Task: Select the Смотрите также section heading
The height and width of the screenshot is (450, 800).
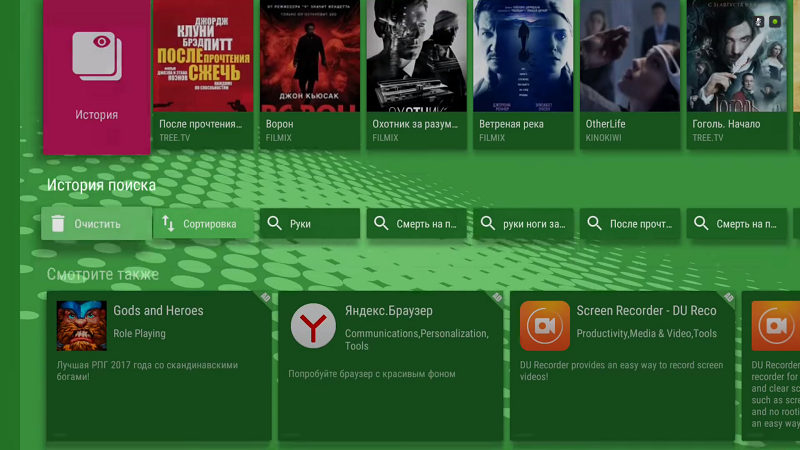Action: pos(102,274)
